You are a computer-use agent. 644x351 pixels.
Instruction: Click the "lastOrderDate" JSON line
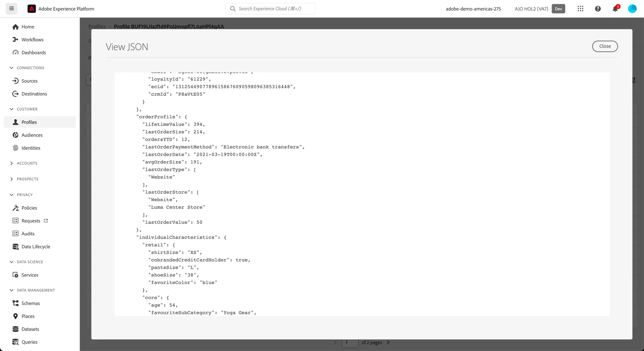pyautogui.click(x=203, y=154)
